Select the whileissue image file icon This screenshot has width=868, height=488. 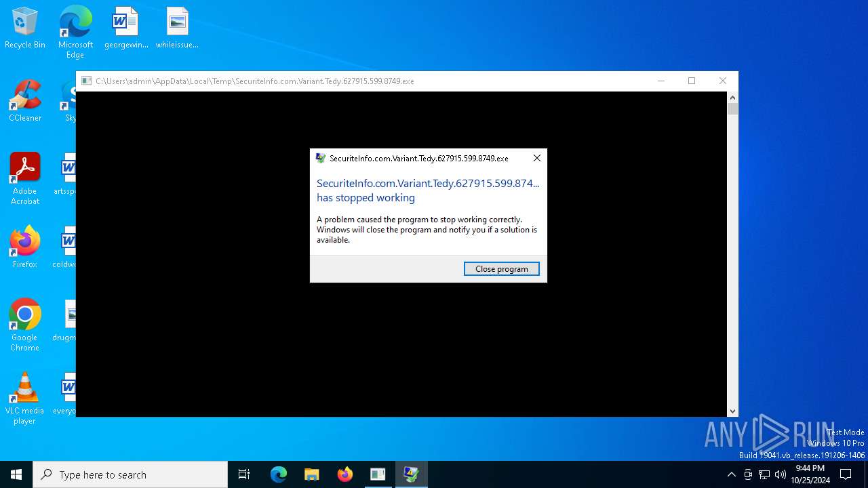coord(177,28)
